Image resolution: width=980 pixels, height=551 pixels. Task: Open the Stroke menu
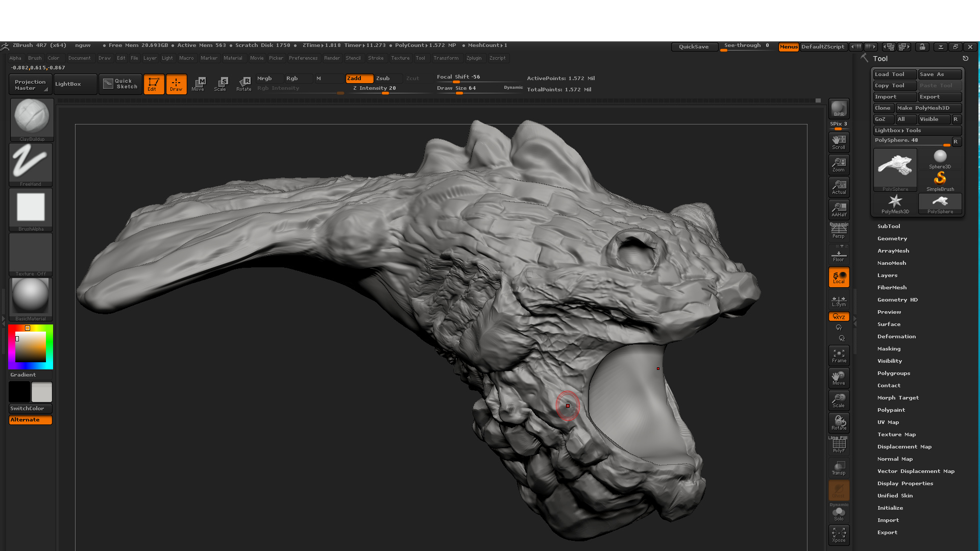[376, 58]
